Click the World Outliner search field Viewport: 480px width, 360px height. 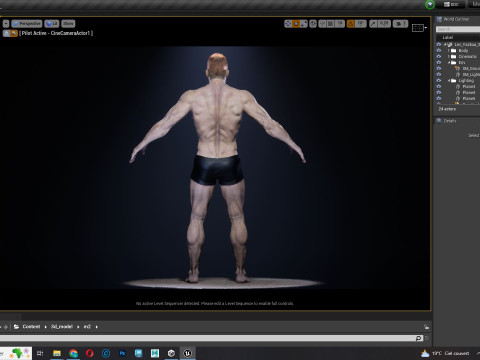pos(458,29)
